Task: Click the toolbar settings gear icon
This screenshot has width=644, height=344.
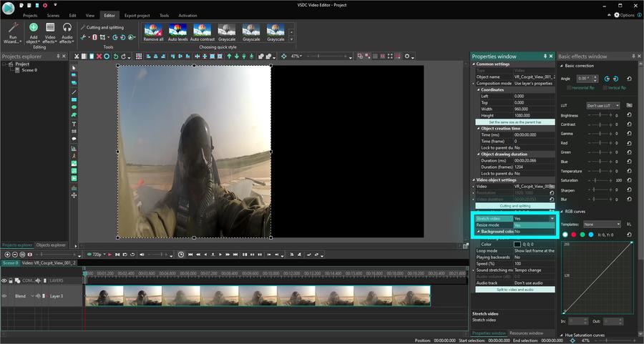Action: pos(407,56)
